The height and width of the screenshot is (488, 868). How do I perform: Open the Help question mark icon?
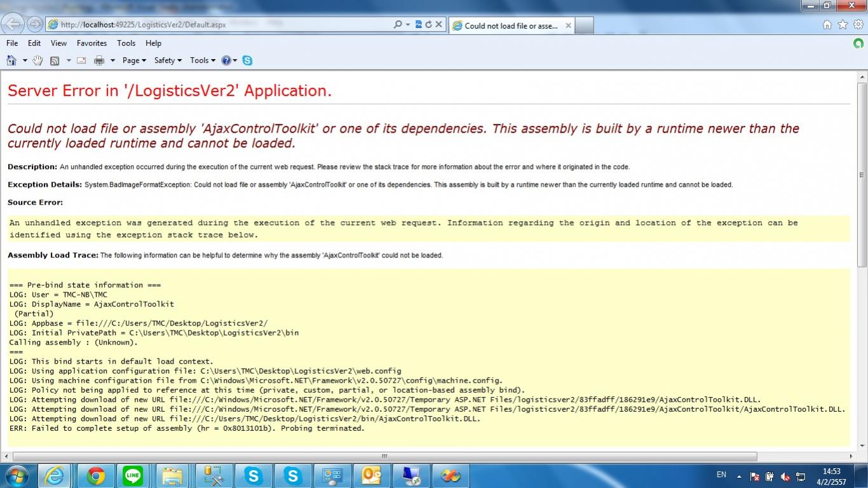point(226,60)
